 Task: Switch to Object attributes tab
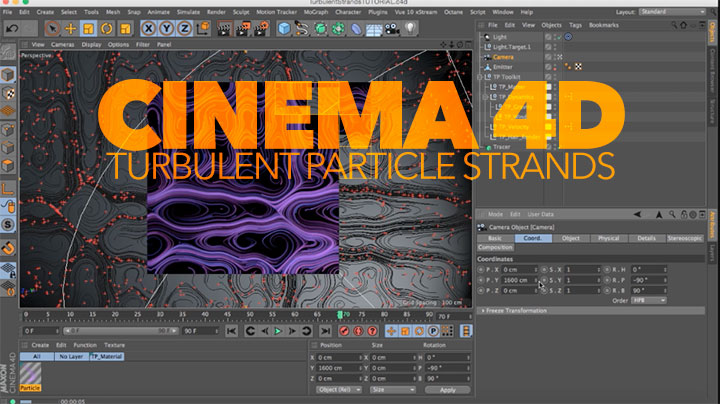click(x=571, y=238)
